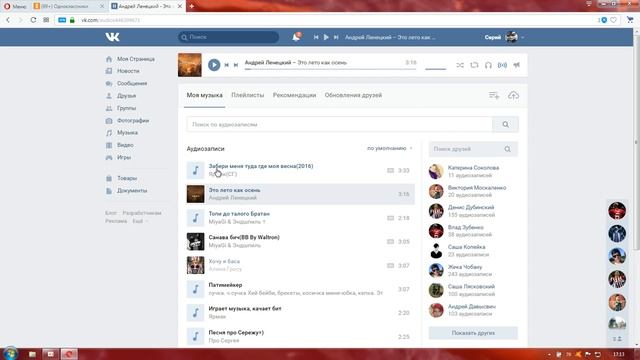
Task: Show similar tracks headphones icon
Action: click(x=488, y=65)
